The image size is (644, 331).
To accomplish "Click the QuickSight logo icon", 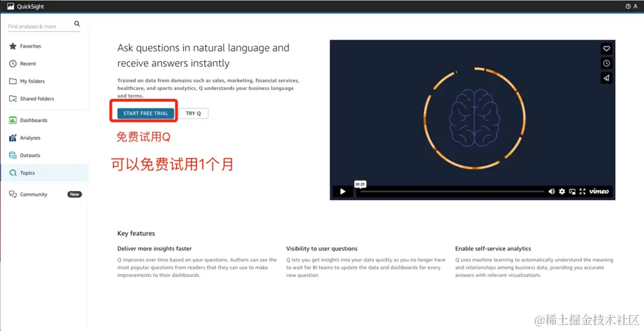I will pyautogui.click(x=11, y=6).
